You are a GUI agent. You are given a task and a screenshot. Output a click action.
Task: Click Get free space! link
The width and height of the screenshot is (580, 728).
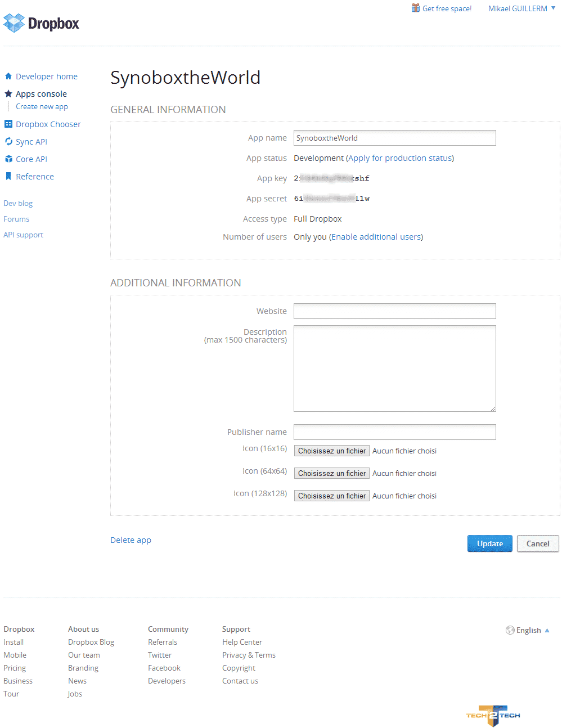[x=447, y=8]
